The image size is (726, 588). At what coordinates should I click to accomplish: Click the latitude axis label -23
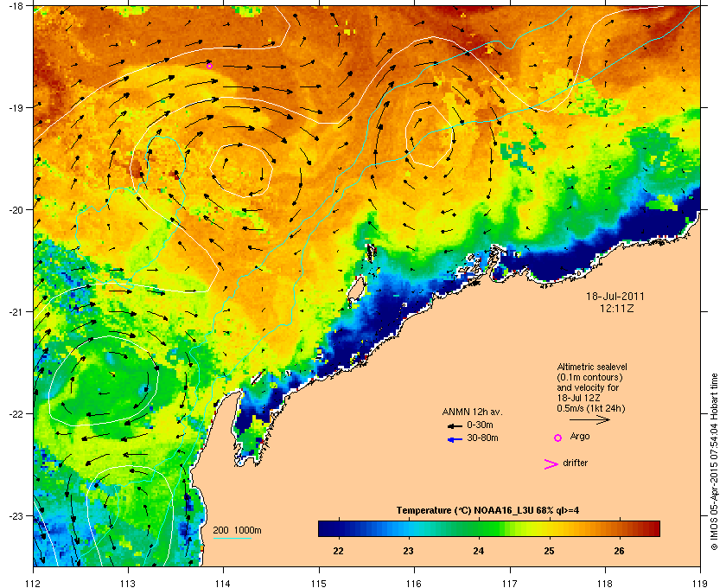(16, 515)
